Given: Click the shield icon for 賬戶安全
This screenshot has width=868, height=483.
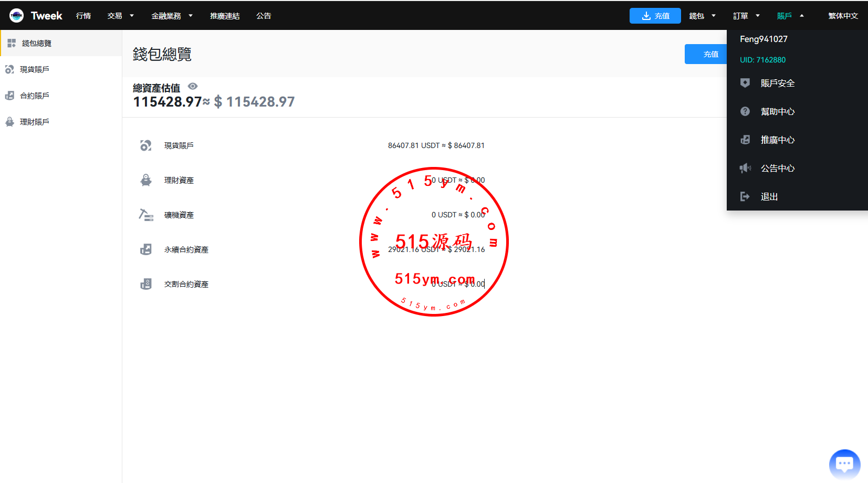Looking at the screenshot, I should (x=745, y=83).
